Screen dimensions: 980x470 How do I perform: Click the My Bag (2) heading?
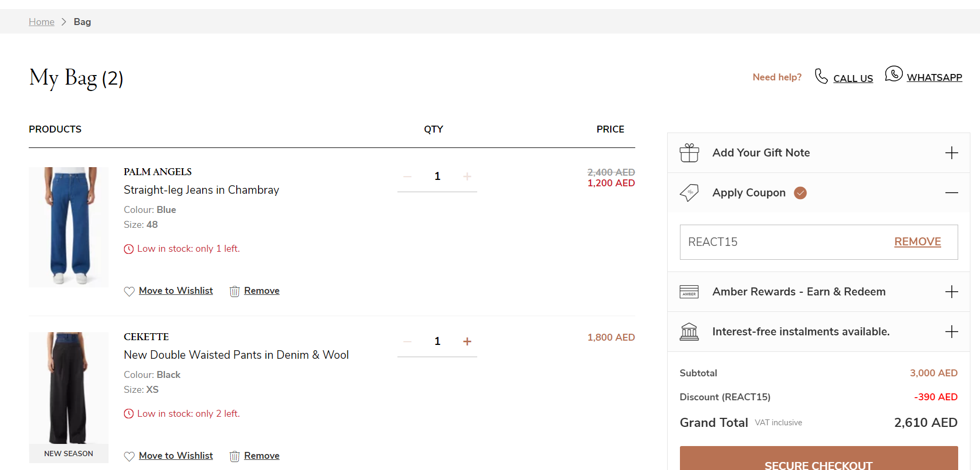pos(76,78)
